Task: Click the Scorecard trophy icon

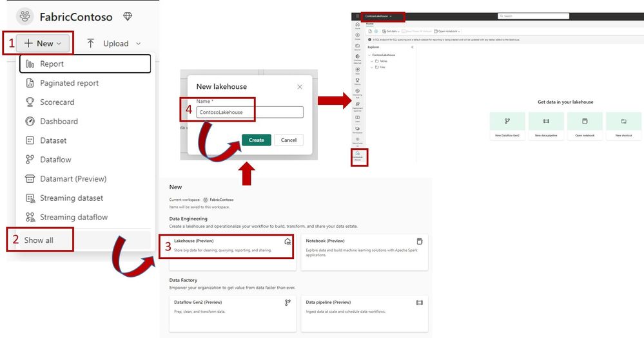Action: 30,102
